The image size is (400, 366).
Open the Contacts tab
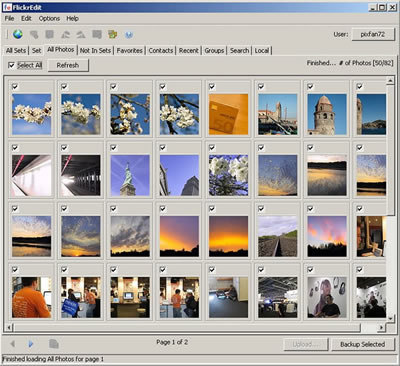tap(161, 51)
